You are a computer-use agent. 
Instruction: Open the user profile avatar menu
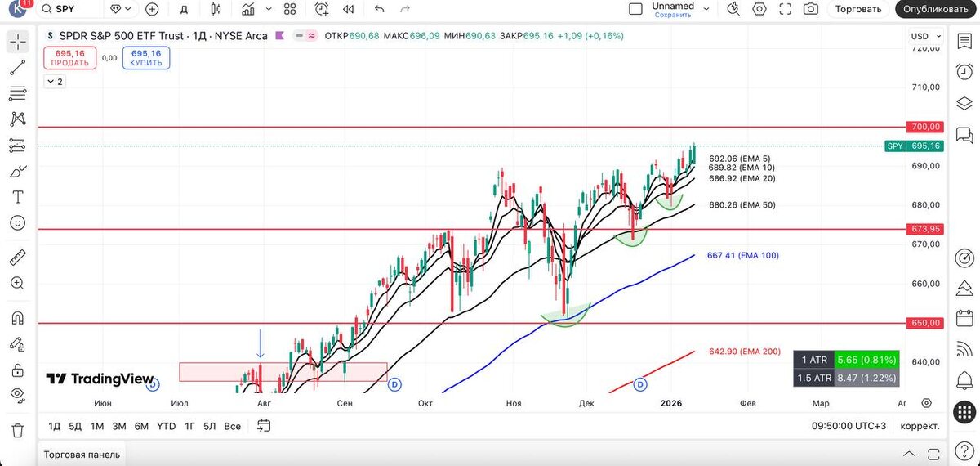tap(16, 9)
